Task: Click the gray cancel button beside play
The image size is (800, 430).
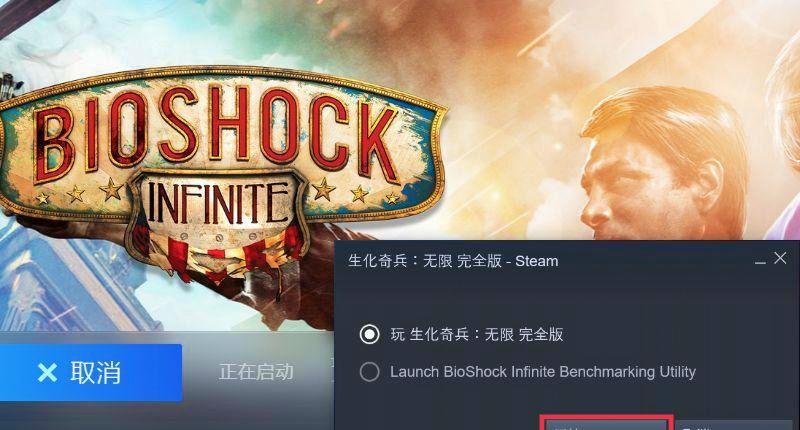Action: click(x=734, y=425)
